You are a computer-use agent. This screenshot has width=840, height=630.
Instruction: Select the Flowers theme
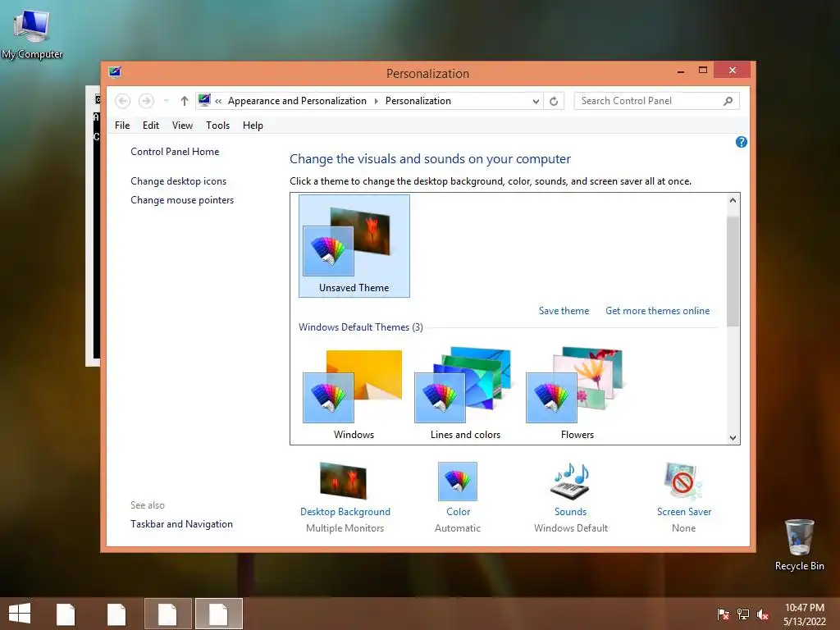pos(577,394)
